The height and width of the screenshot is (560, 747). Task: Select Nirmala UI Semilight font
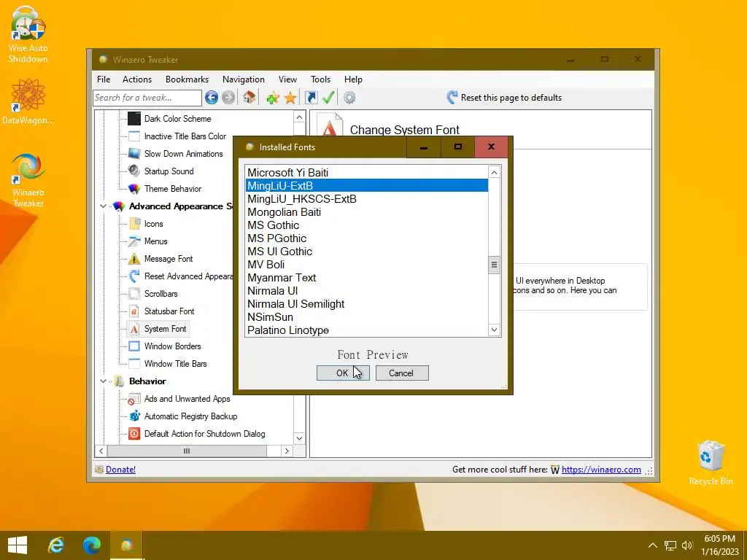click(x=367, y=304)
